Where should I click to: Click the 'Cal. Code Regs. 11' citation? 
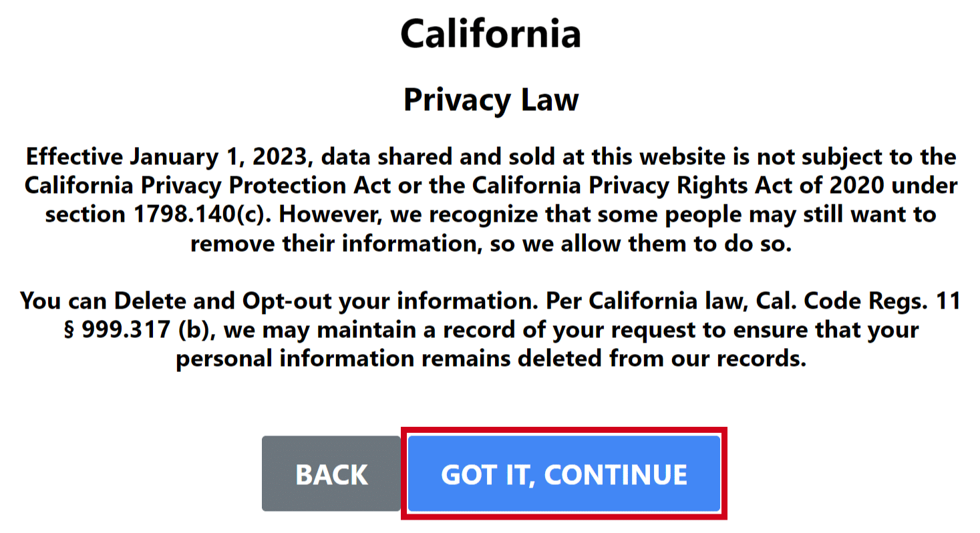click(858, 301)
